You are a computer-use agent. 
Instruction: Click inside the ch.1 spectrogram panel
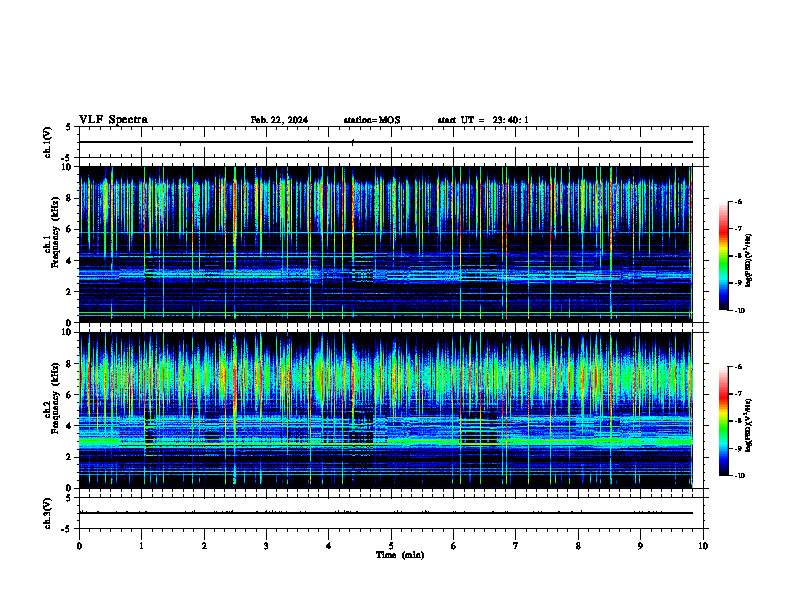click(x=386, y=244)
